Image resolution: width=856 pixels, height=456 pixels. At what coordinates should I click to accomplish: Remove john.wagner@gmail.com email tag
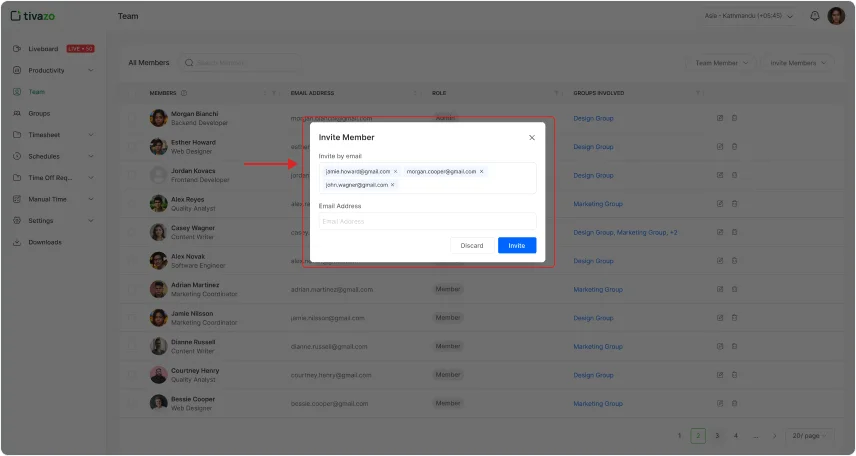392,185
